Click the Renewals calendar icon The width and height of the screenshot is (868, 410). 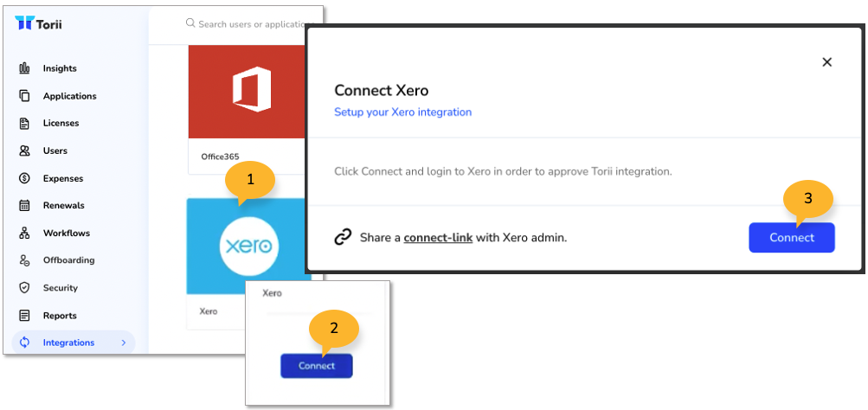click(x=24, y=205)
